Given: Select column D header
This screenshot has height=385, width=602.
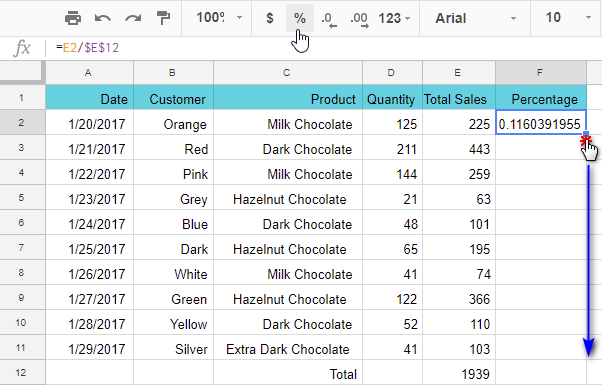Looking at the screenshot, I should pos(392,73).
